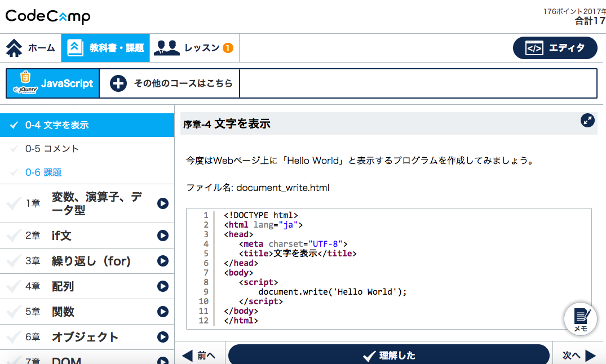Click the plus icon for other courses
This screenshot has width=606, height=364.
click(118, 83)
